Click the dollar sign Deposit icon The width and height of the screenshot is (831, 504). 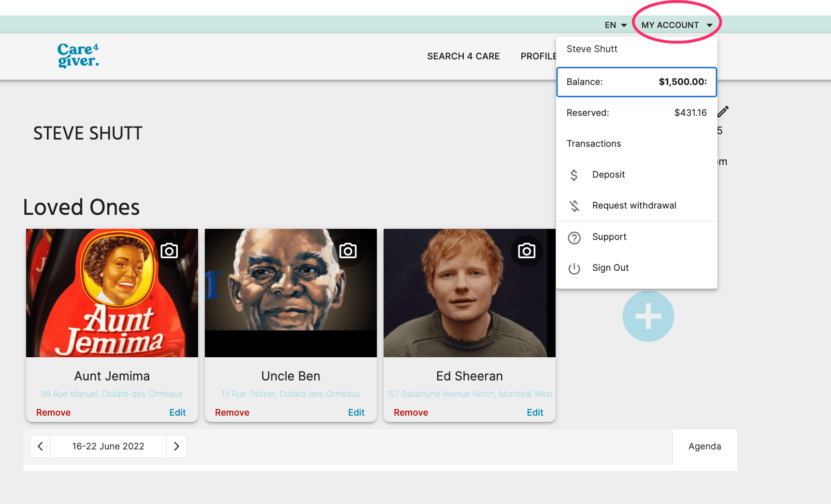tap(574, 175)
